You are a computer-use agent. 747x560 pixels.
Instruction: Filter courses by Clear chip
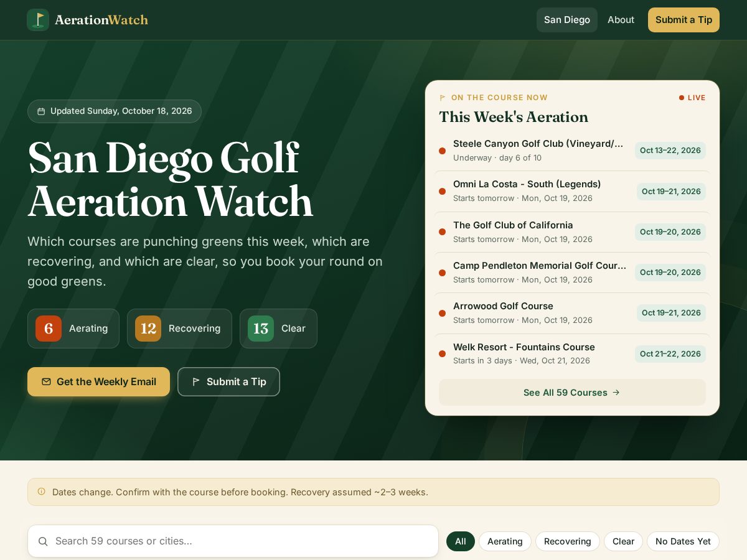tap(623, 541)
